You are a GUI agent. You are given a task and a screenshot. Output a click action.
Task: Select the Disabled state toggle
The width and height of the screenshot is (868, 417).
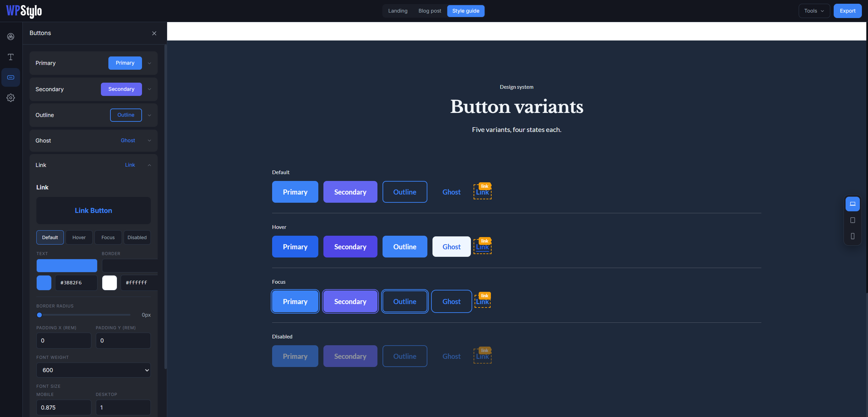tap(137, 237)
